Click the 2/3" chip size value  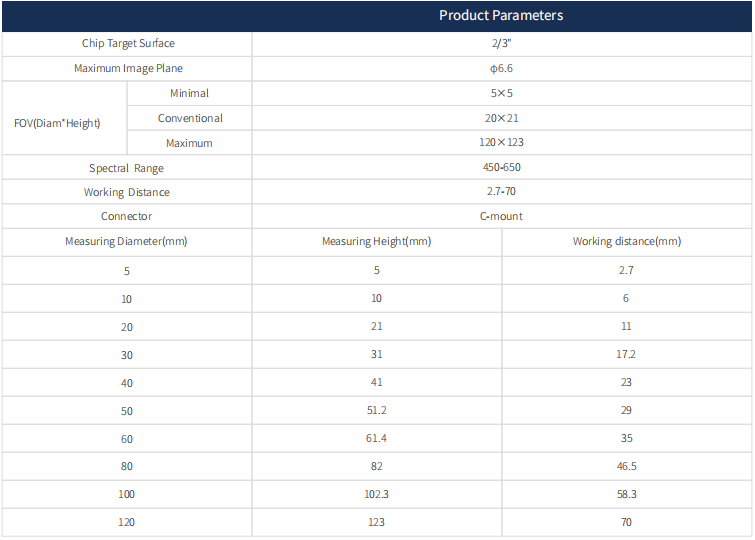501,44
